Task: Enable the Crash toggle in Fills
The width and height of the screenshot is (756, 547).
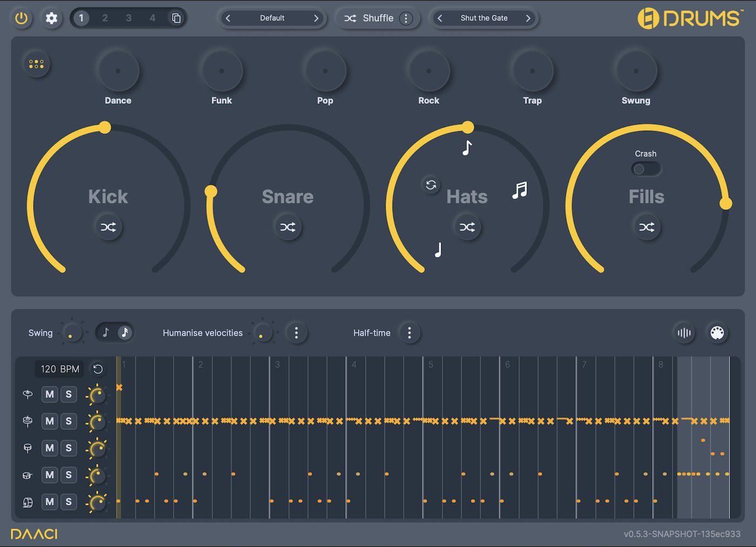Action: (x=646, y=169)
